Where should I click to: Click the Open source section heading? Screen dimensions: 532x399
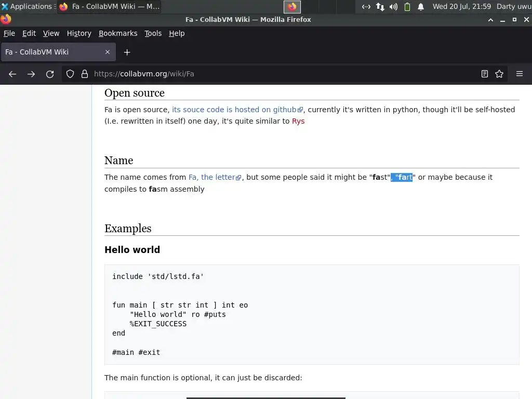coord(135,92)
